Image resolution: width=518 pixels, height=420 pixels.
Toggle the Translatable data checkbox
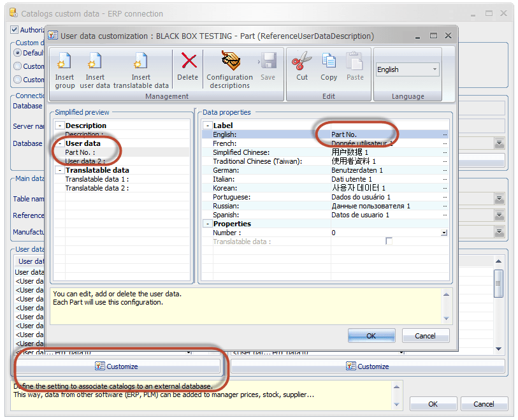(x=389, y=242)
